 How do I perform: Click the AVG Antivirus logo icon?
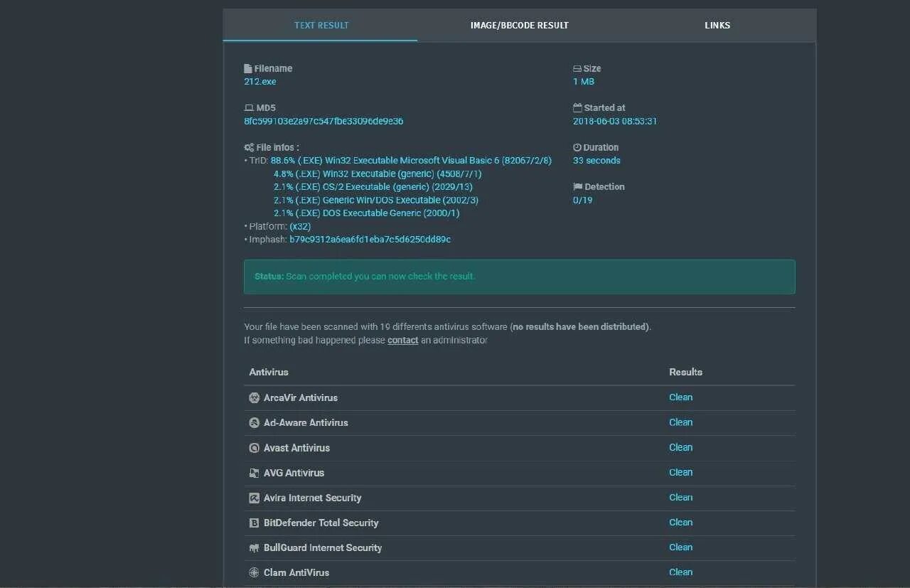(x=254, y=473)
